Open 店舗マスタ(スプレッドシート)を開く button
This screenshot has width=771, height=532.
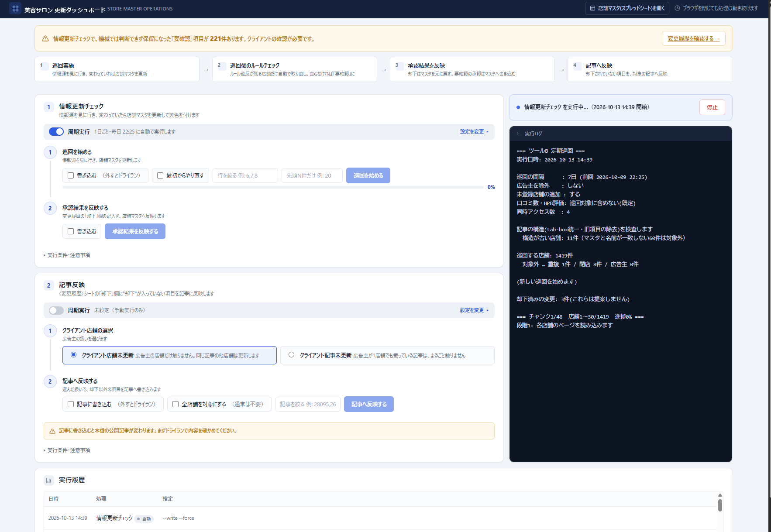[x=627, y=8]
